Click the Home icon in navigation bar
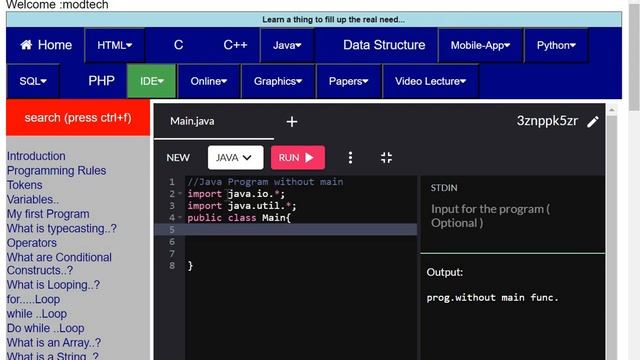 tap(26, 44)
